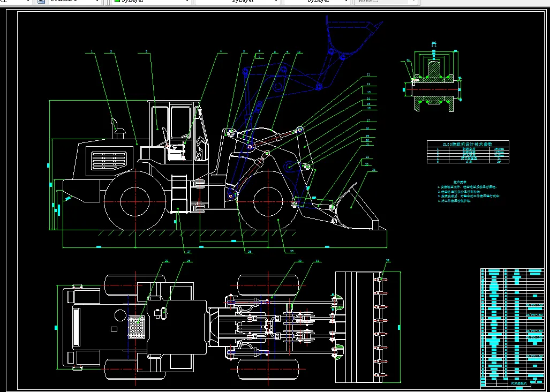550x392 pixels.
Task: Select part callout number 32 above bucket teeth
Action: (388, 260)
